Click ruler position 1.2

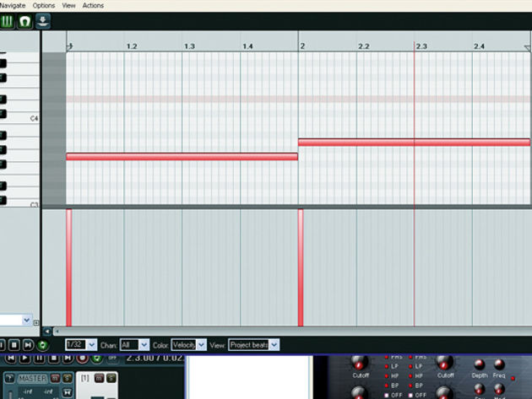pos(132,46)
